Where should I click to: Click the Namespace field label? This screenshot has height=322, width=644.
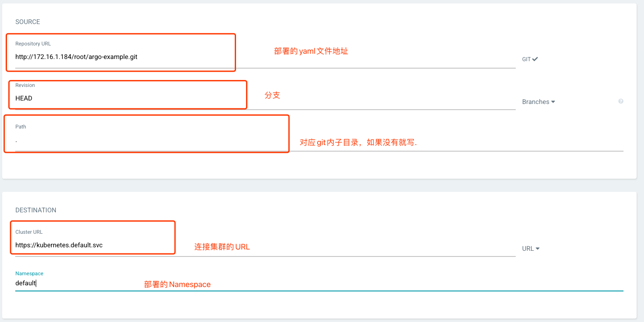(29, 274)
